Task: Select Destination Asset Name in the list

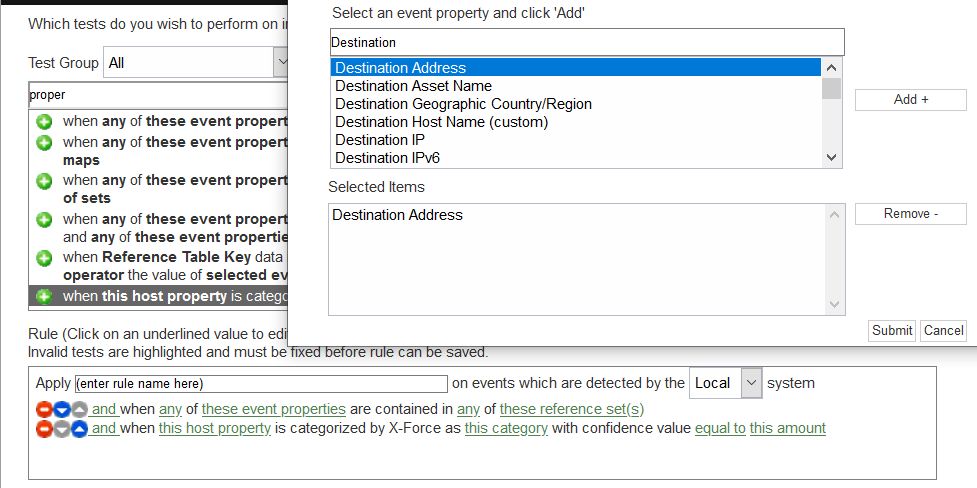Action: tap(413, 86)
